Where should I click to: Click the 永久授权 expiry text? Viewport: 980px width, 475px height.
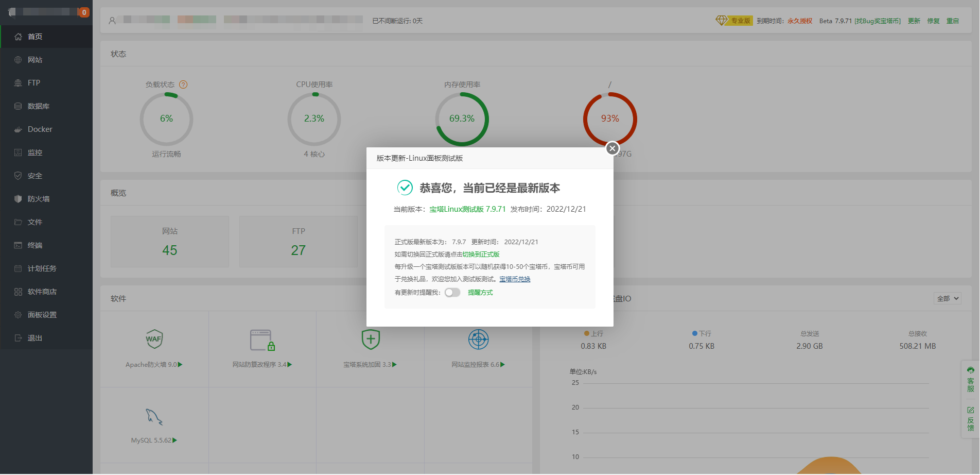pyautogui.click(x=800, y=21)
